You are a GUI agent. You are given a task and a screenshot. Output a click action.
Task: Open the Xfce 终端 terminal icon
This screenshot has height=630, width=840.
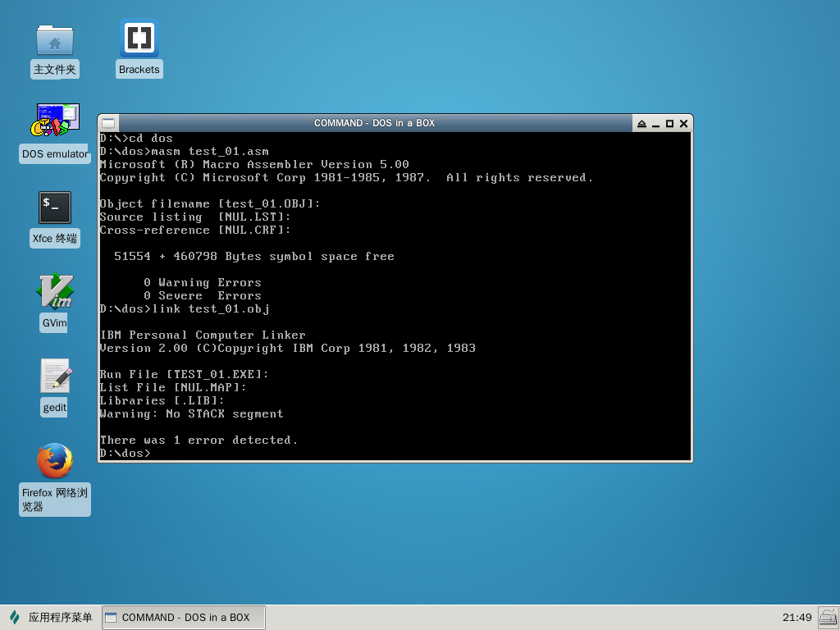click(55, 208)
